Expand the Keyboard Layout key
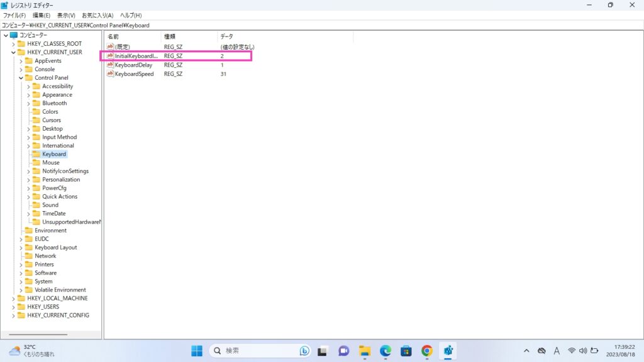This screenshot has width=644, height=362. point(21,248)
